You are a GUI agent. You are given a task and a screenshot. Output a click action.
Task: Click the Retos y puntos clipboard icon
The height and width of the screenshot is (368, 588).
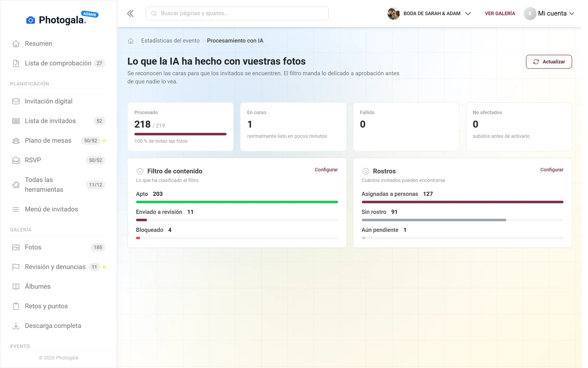coord(16,306)
